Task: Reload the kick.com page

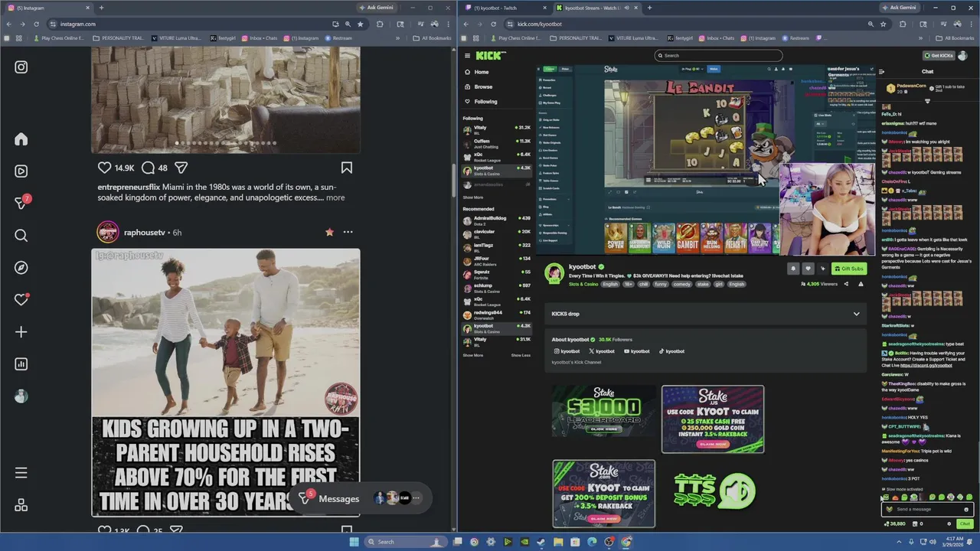Action: coord(493,24)
